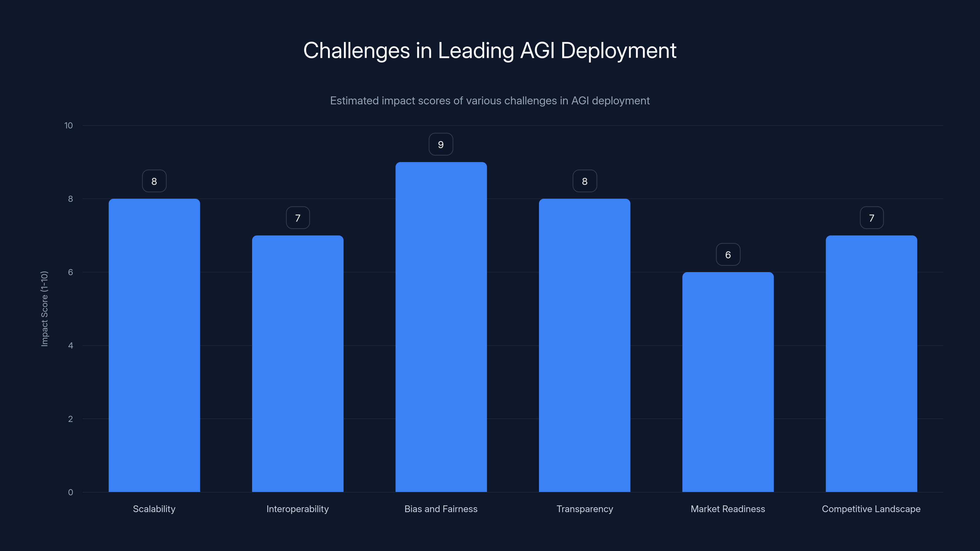Click the value label 8 above Scalability
Image resolution: width=980 pixels, height=551 pixels.
(x=154, y=181)
